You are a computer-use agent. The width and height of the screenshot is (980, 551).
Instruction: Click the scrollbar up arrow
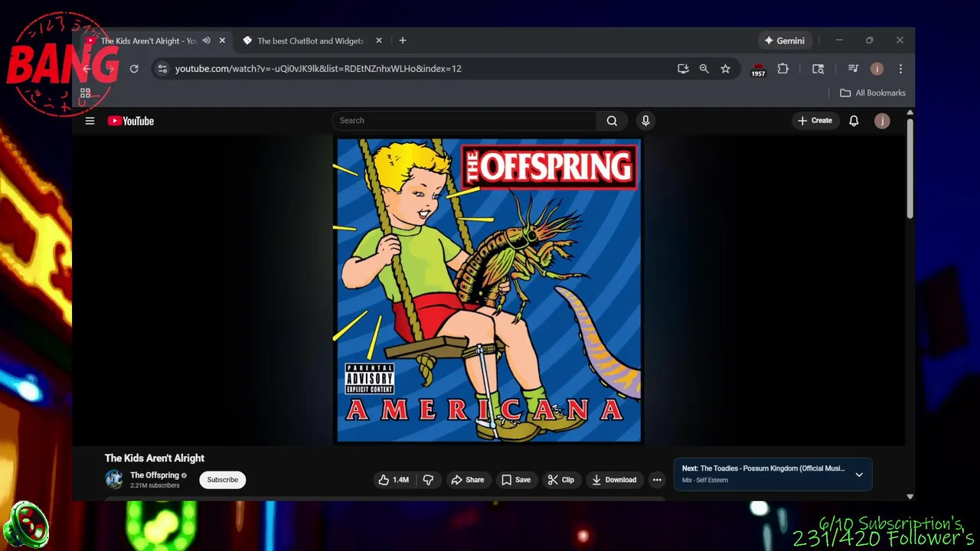pyautogui.click(x=910, y=113)
